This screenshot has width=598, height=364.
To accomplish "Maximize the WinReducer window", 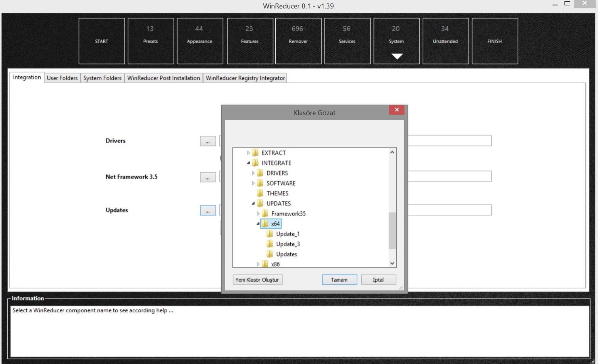I will [x=567, y=3].
